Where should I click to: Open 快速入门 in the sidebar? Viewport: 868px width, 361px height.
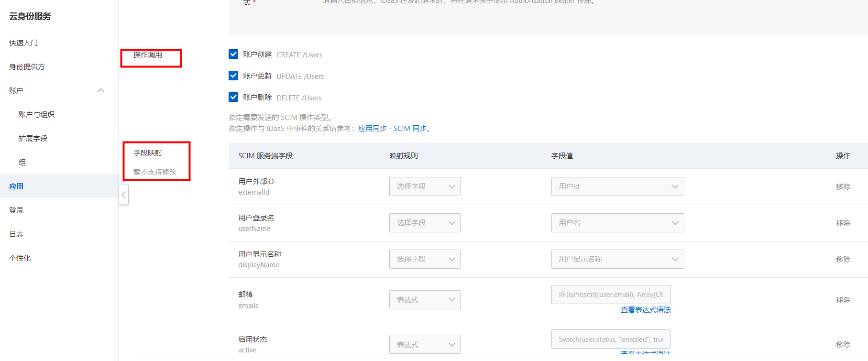(23, 43)
